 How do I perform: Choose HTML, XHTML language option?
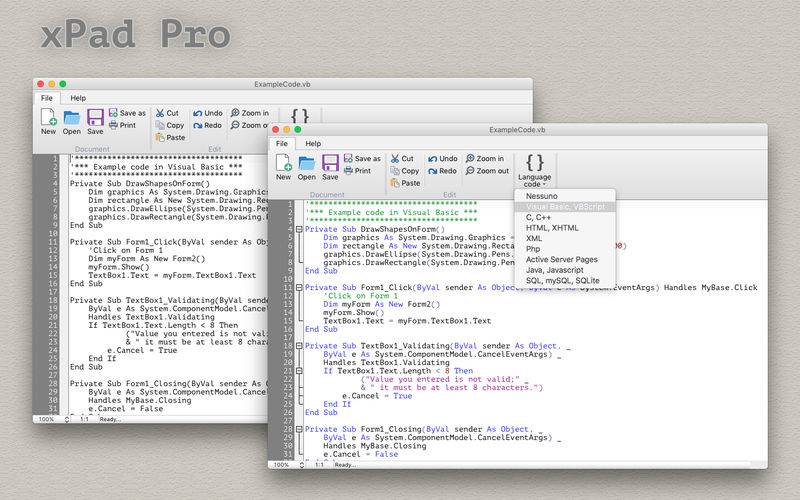coord(552,228)
